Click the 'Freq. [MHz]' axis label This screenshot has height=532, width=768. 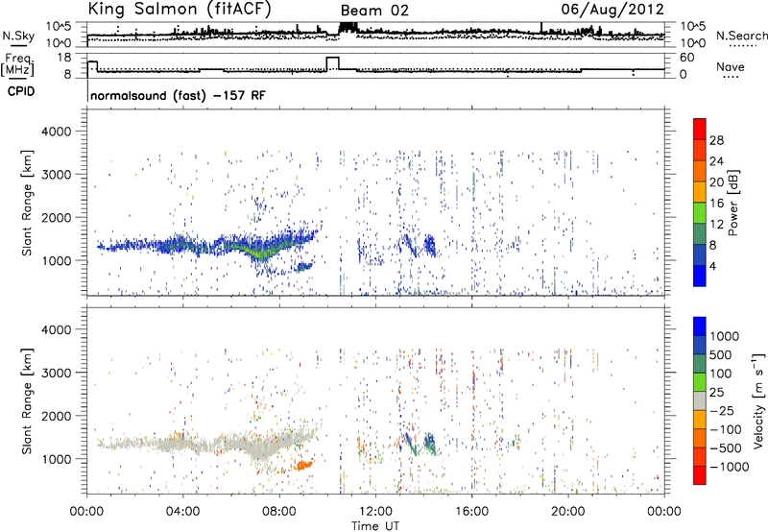tap(17, 64)
